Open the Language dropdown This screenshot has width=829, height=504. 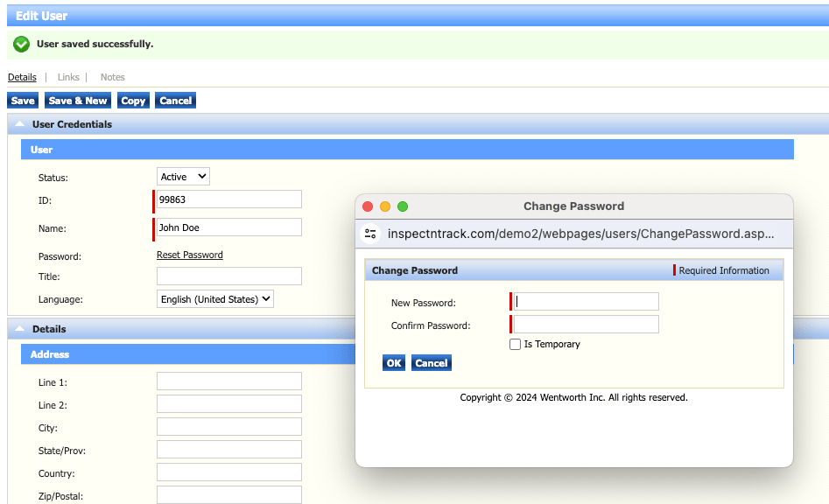[x=214, y=298]
